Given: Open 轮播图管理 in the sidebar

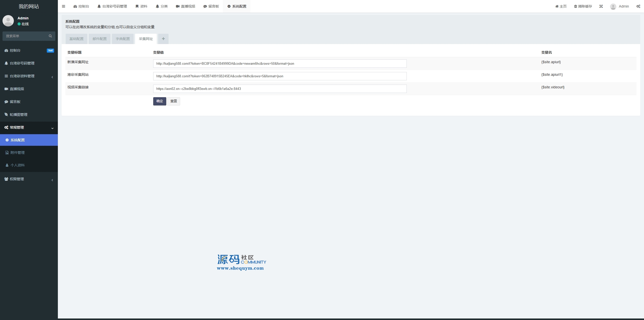Looking at the screenshot, I should point(18,115).
